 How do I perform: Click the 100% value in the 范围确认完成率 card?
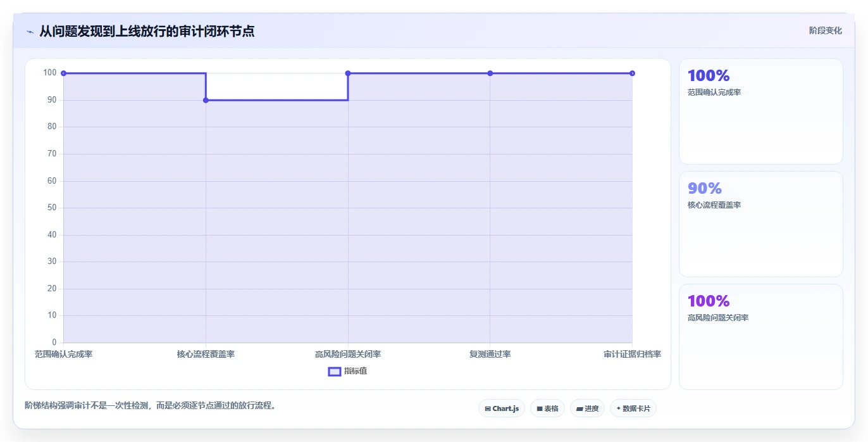tap(709, 75)
